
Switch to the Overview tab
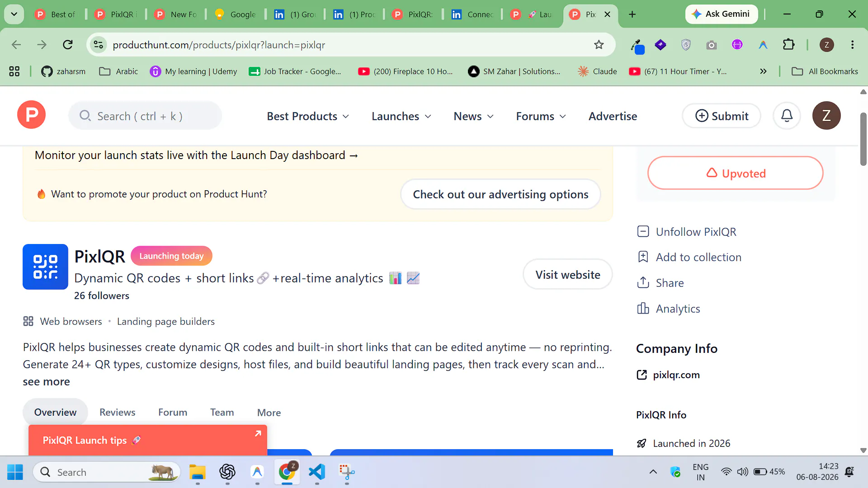(x=55, y=412)
